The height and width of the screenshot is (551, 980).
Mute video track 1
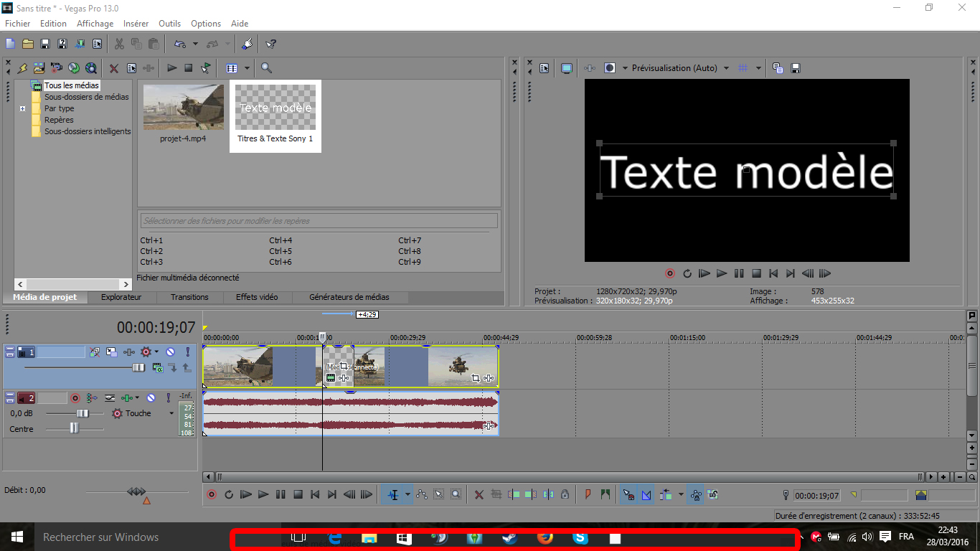point(171,352)
